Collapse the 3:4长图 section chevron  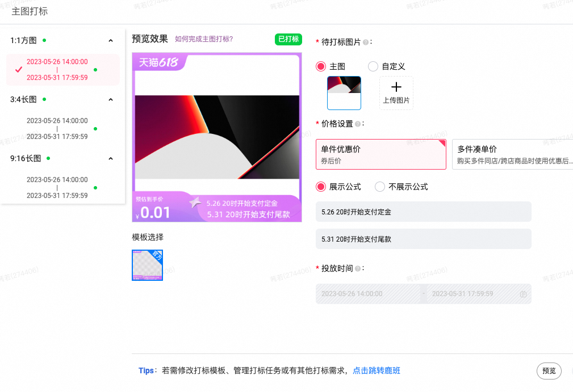[x=111, y=100]
